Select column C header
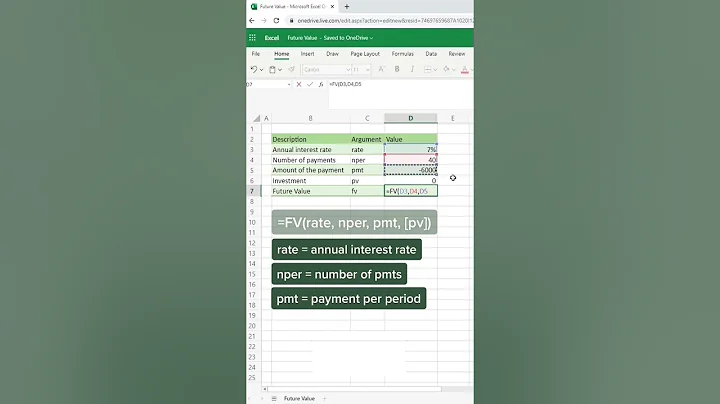Image resolution: width=720 pixels, height=404 pixels. [x=367, y=118]
